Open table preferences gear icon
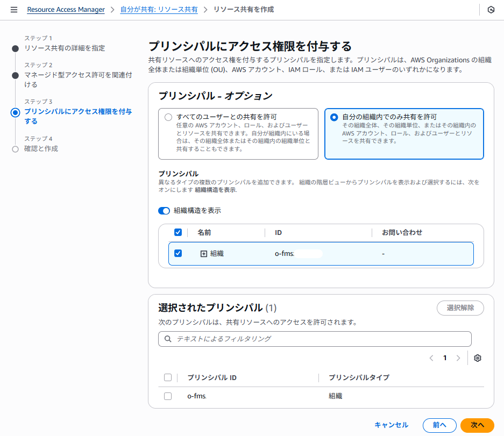 pos(477,358)
